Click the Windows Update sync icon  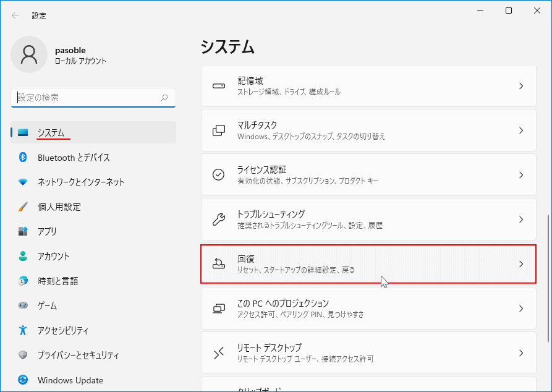pyautogui.click(x=23, y=380)
